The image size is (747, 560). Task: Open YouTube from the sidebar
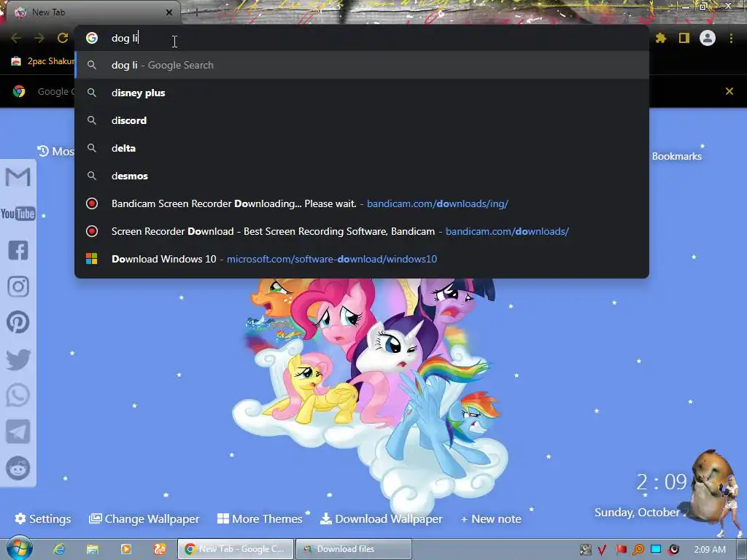pyautogui.click(x=18, y=214)
